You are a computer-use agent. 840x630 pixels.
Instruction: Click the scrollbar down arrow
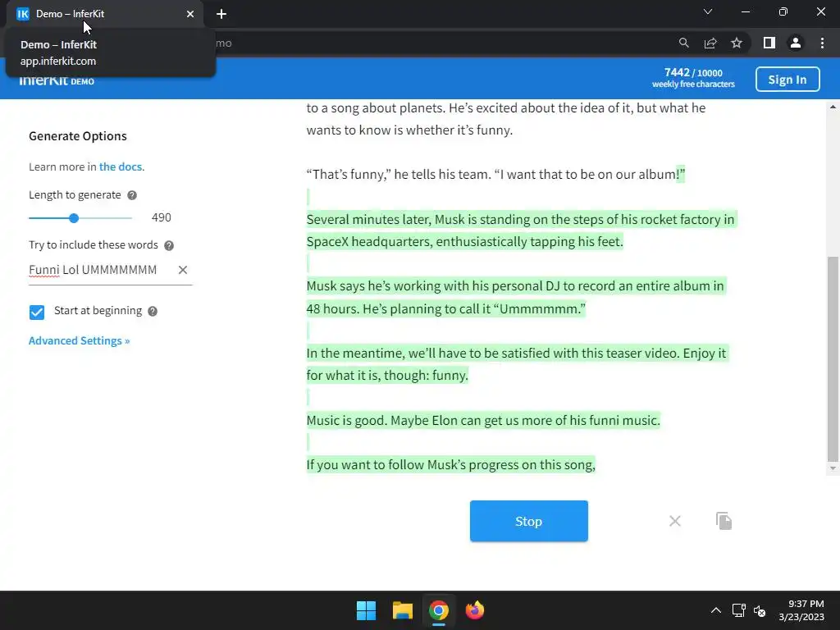(x=833, y=468)
